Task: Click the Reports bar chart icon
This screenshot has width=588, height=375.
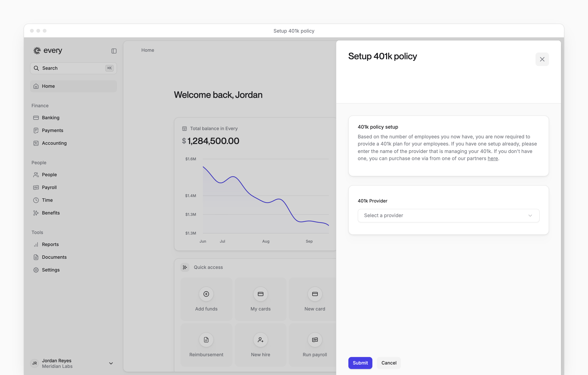Action: pos(36,244)
